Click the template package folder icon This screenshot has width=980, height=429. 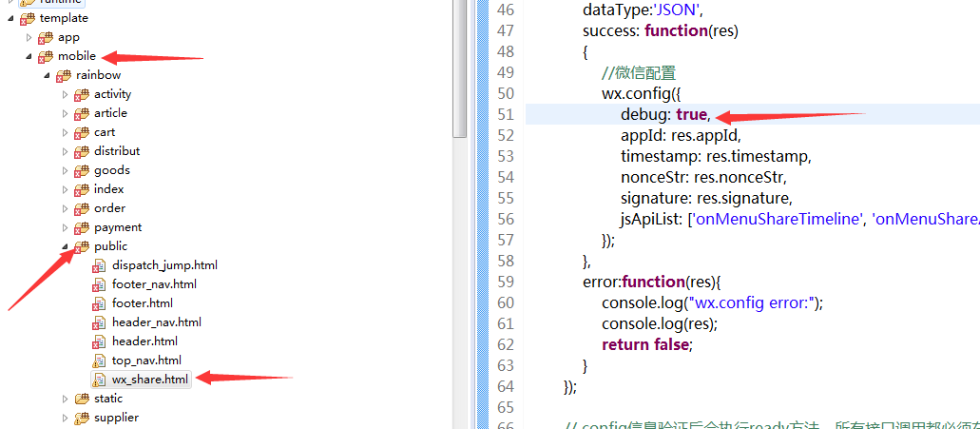tap(28, 18)
